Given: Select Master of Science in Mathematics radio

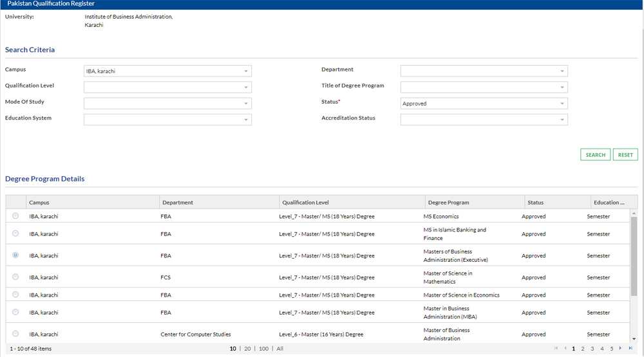Looking at the screenshot, I should click(x=15, y=277).
